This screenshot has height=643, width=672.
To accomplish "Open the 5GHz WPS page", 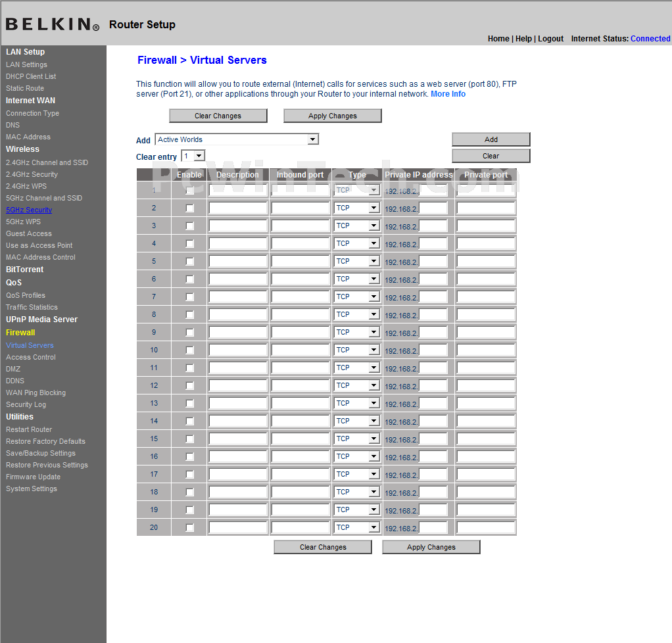I will (23, 222).
